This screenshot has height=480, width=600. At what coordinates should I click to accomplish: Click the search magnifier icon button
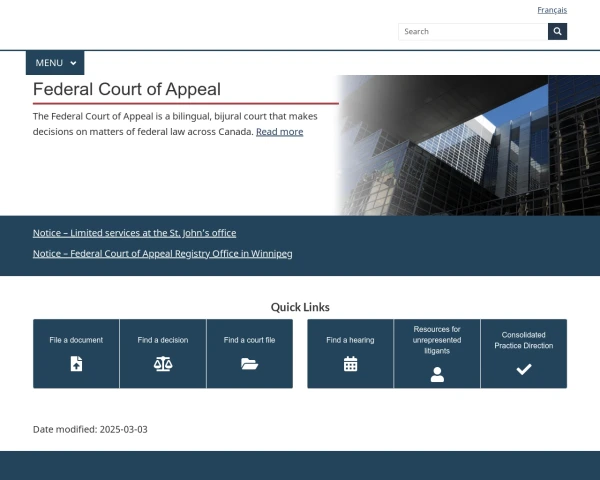coord(557,31)
